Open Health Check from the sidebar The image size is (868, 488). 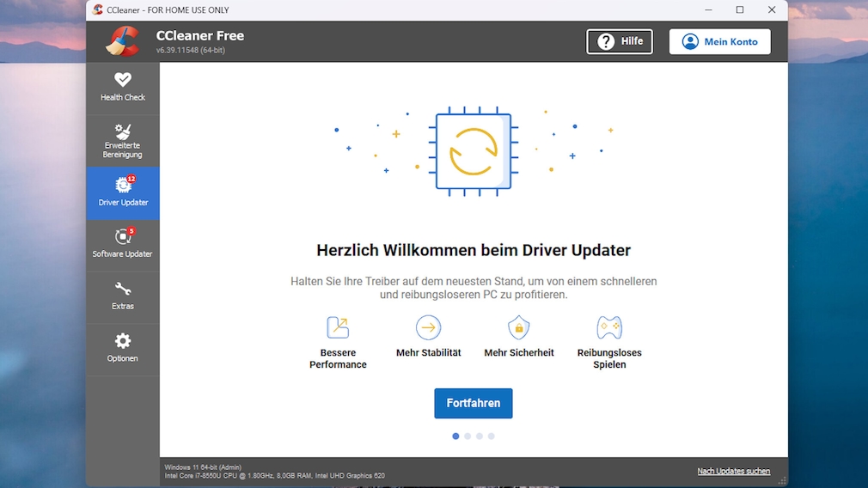(123, 87)
